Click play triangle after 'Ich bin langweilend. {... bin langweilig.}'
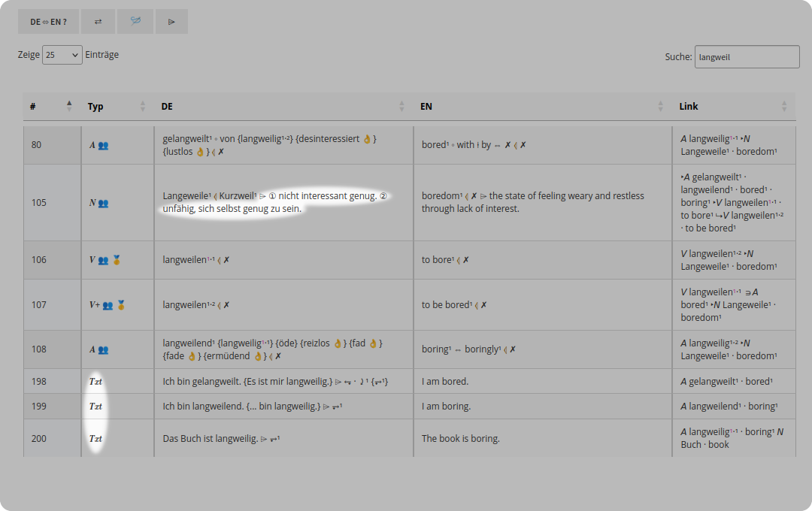Screen dimensions: 812x511 click(327, 407)
